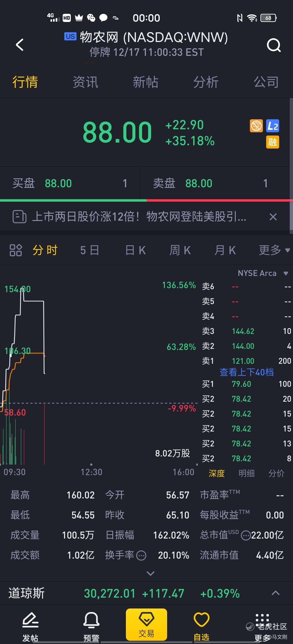Select the 分价 order book tab

click(x=276, y=473)
